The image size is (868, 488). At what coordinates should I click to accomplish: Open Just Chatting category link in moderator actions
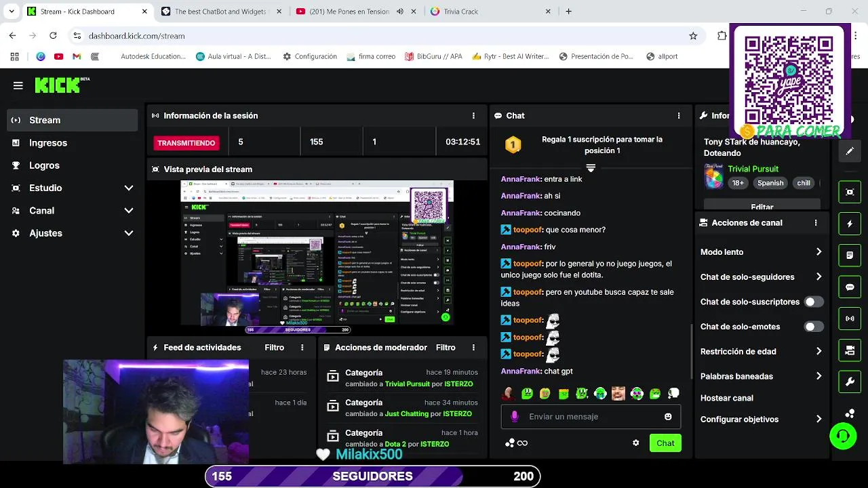406,413
